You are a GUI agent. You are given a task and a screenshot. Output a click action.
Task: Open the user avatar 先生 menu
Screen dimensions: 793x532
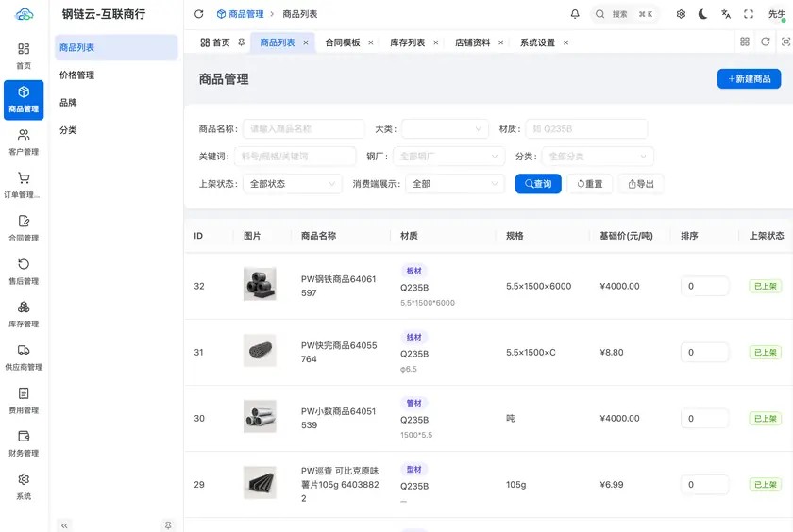pos(777,14)
